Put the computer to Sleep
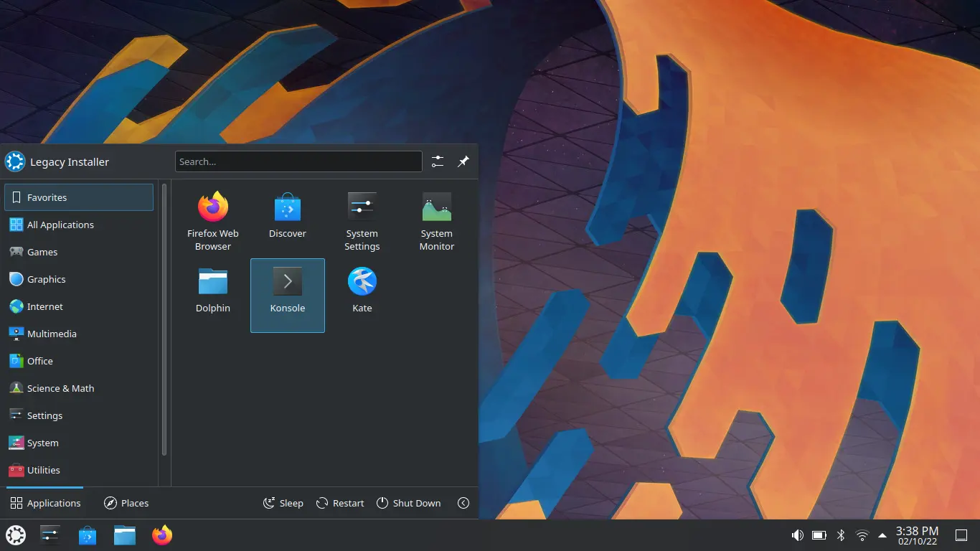This screenshot has width=980, height=551. [x=283, y=503]
